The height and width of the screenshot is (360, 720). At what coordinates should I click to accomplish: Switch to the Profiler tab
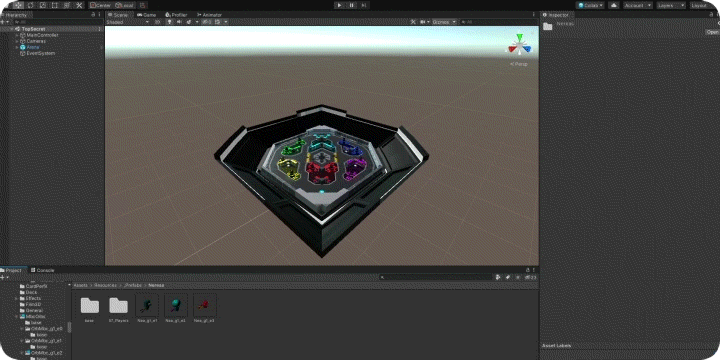pyautogui.click(x=176, y=15)
